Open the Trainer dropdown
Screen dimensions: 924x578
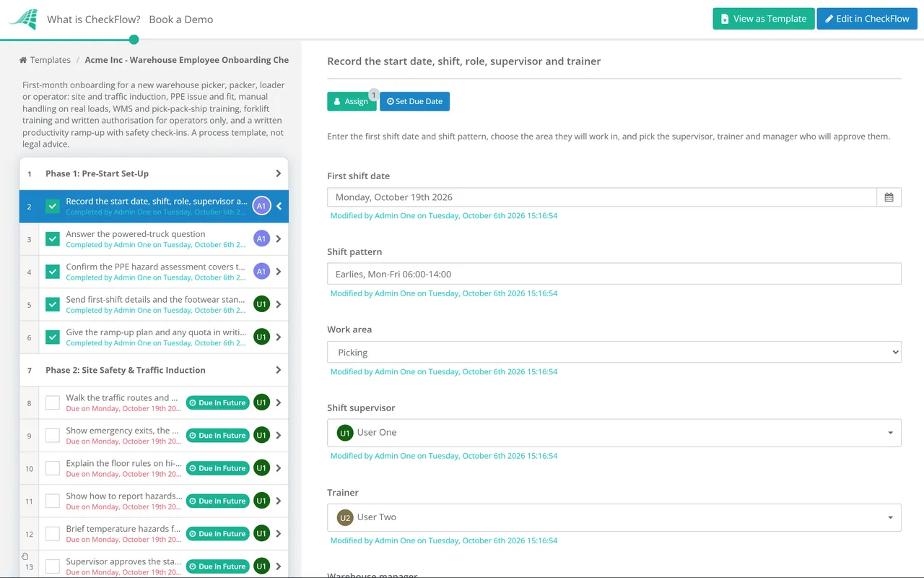click(x=614, y=517)
